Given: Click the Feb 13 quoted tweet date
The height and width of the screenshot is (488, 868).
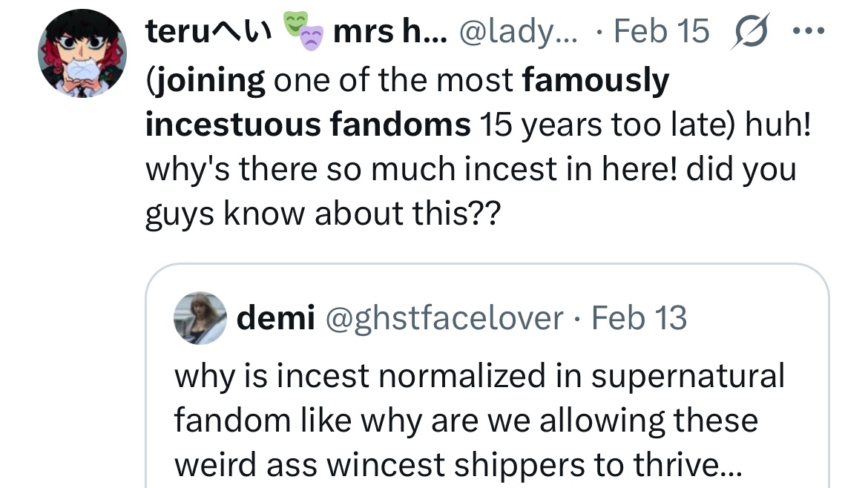Looking at the screenshot, I should (x=640, y=318).
